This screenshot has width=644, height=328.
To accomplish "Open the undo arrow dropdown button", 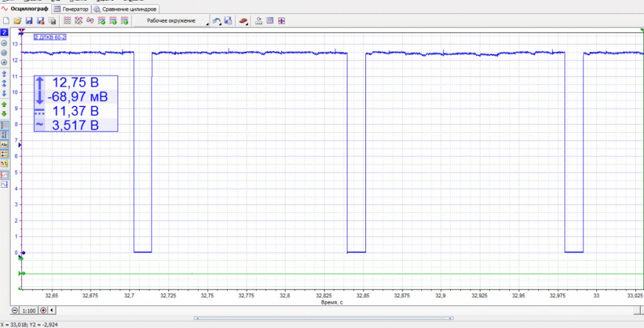I will pyautogui.click(x=217, y=21).
